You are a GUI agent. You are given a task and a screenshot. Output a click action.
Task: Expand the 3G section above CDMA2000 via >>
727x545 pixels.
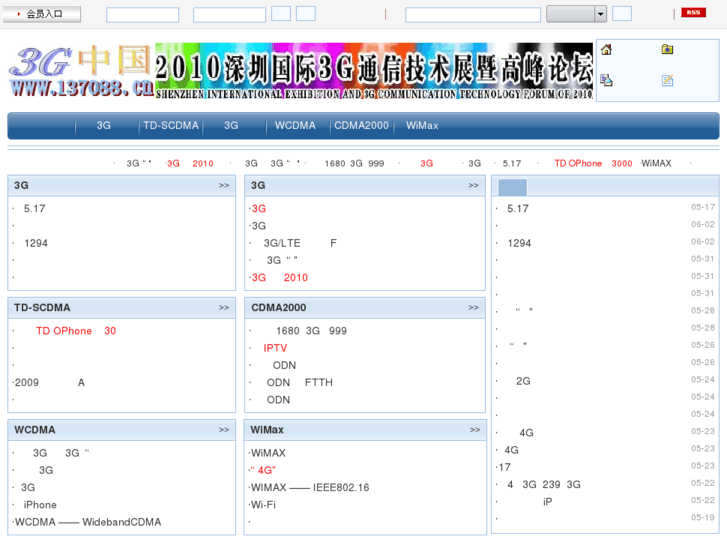(x=473, y=186)
